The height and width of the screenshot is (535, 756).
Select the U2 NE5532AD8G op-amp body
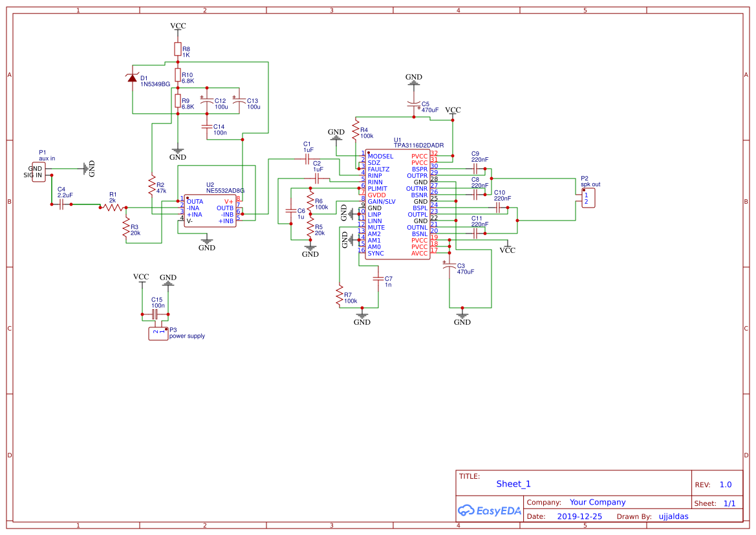pyautogui.click(x=210, y=211)
